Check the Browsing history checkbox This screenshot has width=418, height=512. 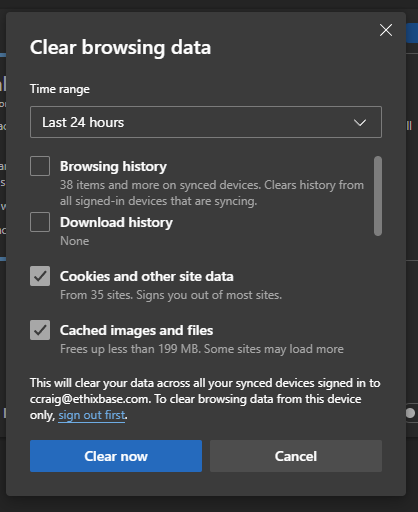tap(40, 166)
